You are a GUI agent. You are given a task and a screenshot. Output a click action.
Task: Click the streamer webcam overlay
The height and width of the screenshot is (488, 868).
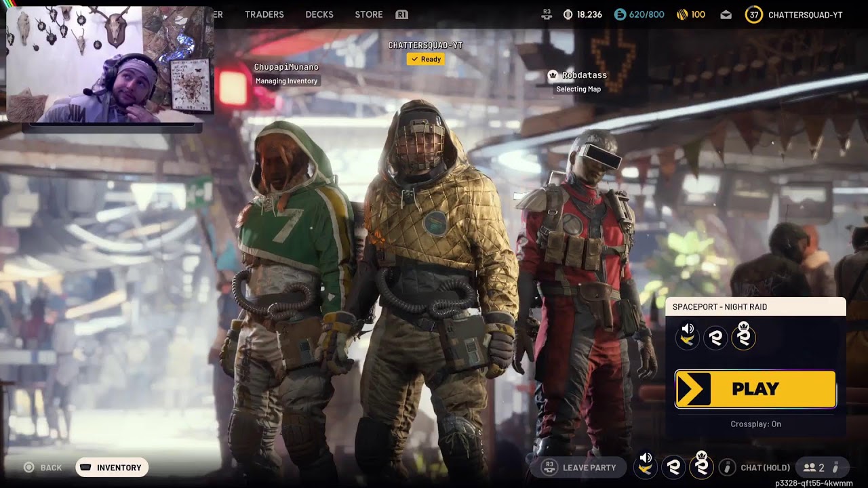[x=109, y=64]
